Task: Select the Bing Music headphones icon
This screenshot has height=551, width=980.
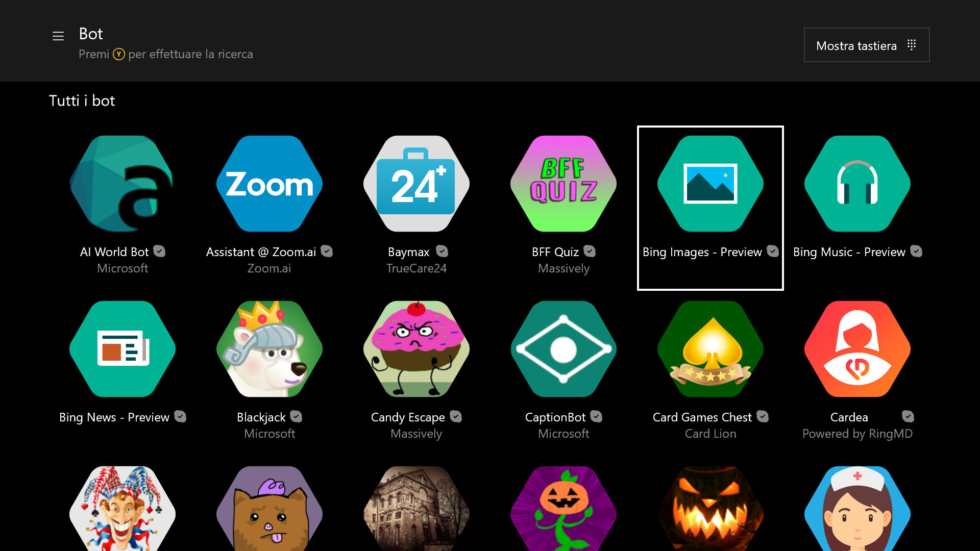Action: pos(857,184)
